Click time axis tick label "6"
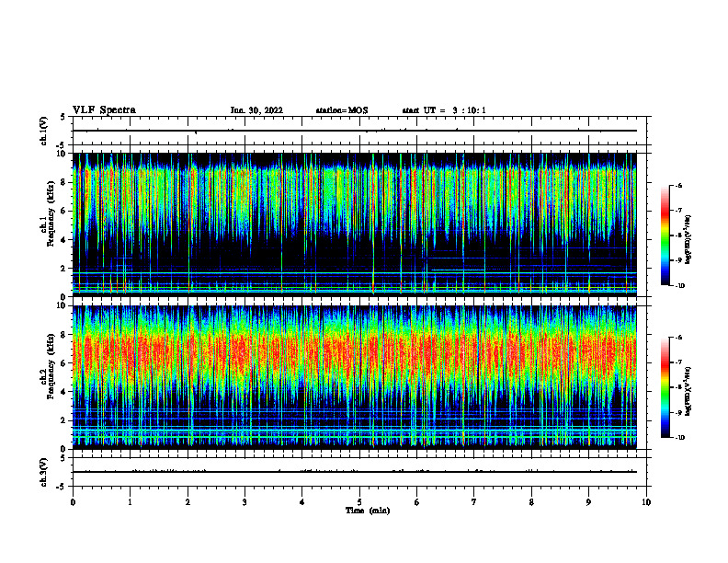Image resolution: width=728 pixels, height=563 pixels. tap(417, 502)
